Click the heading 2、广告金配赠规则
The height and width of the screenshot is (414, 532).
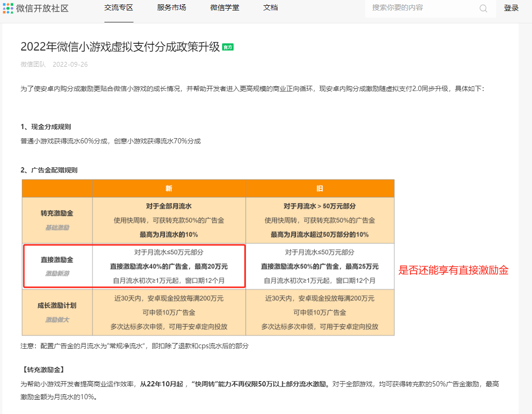point(49,170)
